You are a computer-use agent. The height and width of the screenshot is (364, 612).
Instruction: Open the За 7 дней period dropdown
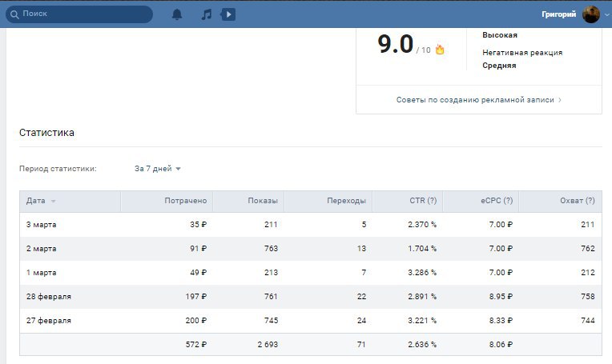tap(157, 169)
